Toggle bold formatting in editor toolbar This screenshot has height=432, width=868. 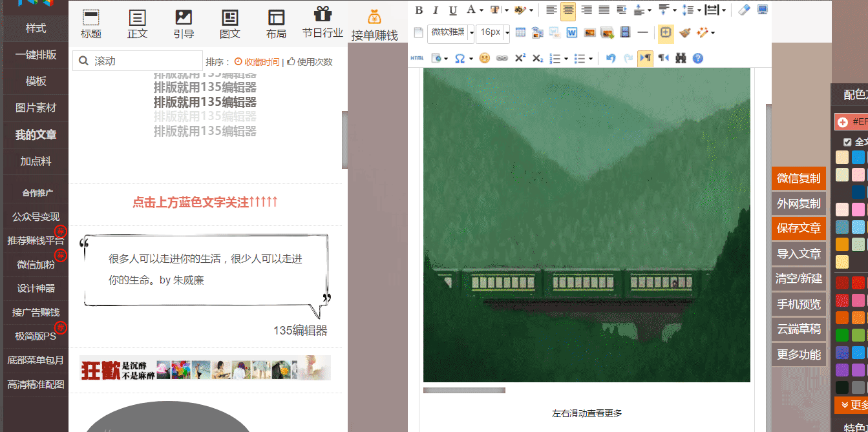coord(419,10)
